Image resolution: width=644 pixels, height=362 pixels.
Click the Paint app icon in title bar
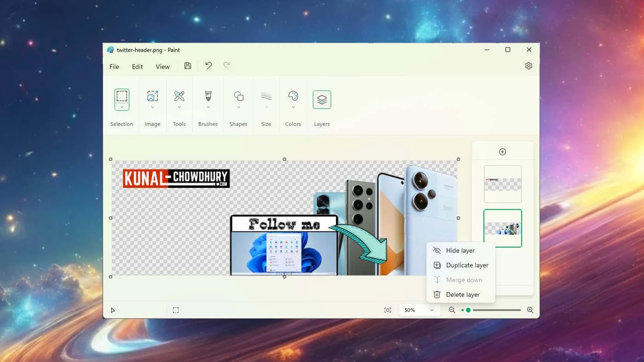[110, 50]
